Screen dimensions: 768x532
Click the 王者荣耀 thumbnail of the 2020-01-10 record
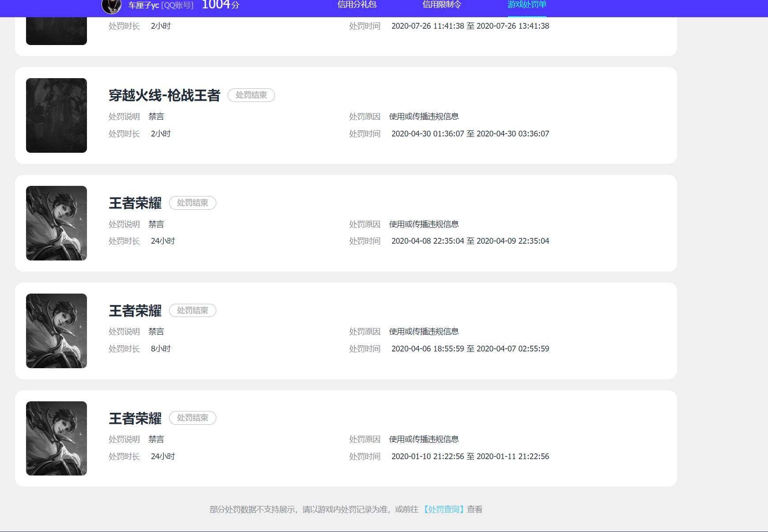coord(56,438)
